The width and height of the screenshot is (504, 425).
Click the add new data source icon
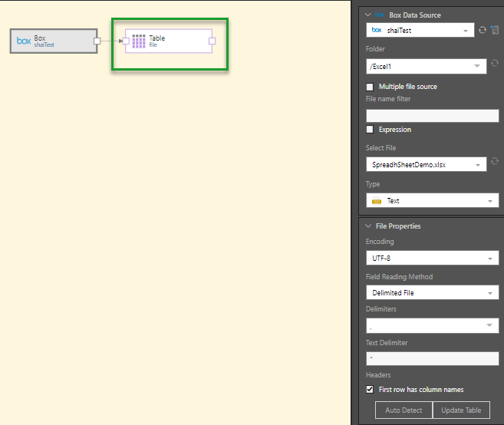click(494, 30)
